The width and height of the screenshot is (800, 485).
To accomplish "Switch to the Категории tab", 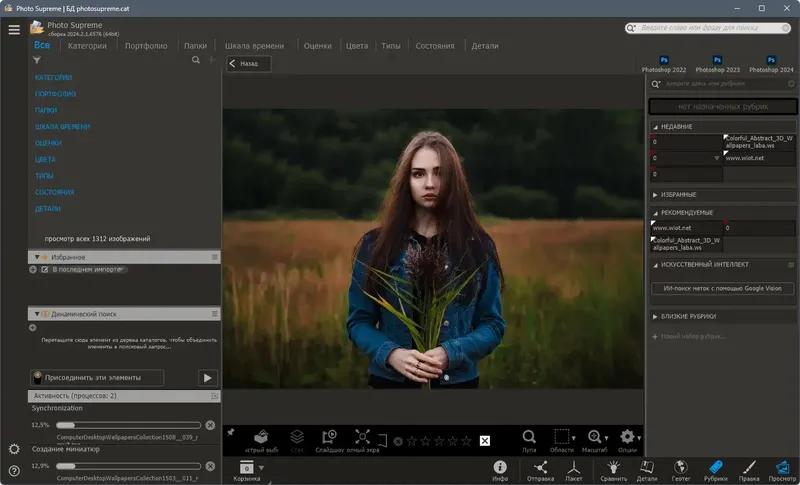I will pos(87,46).
